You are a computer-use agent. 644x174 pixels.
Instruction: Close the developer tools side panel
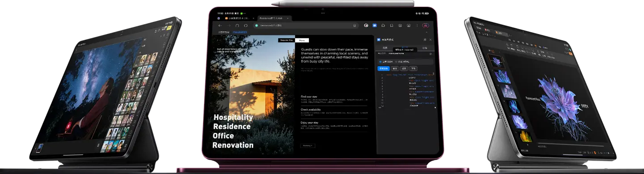pos(430,39)
